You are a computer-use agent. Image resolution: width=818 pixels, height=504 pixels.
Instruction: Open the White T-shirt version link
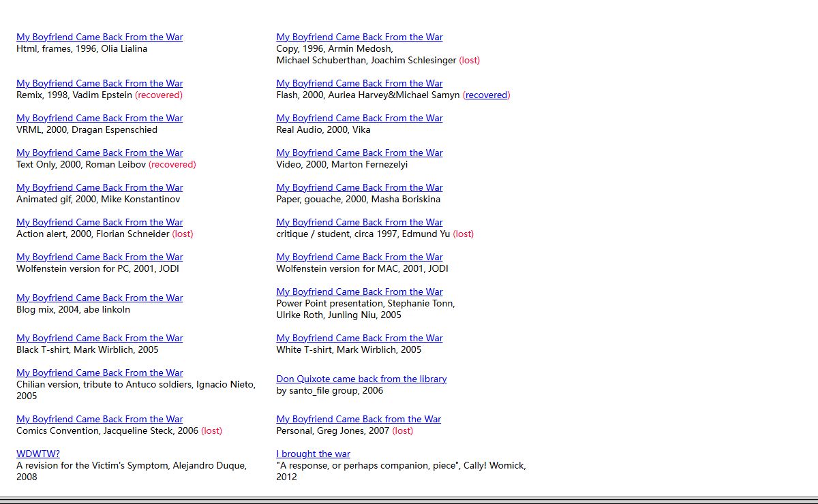pos(359,338)
